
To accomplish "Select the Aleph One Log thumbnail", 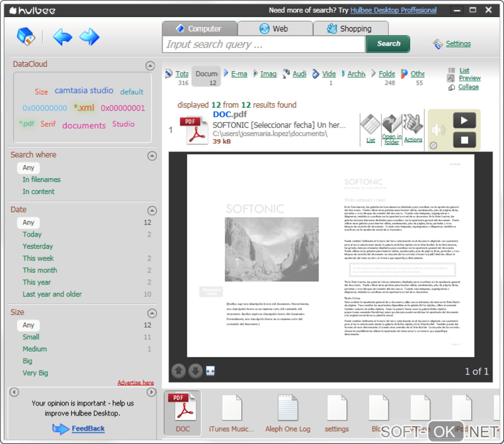I will pyautogui.click(x=288, y=413).
